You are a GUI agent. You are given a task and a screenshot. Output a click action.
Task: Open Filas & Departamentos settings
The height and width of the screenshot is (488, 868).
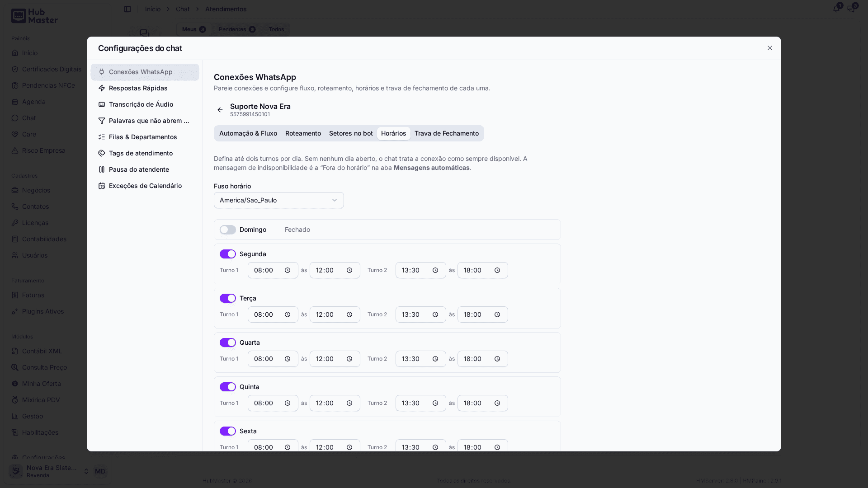click(x=145, y=137)
